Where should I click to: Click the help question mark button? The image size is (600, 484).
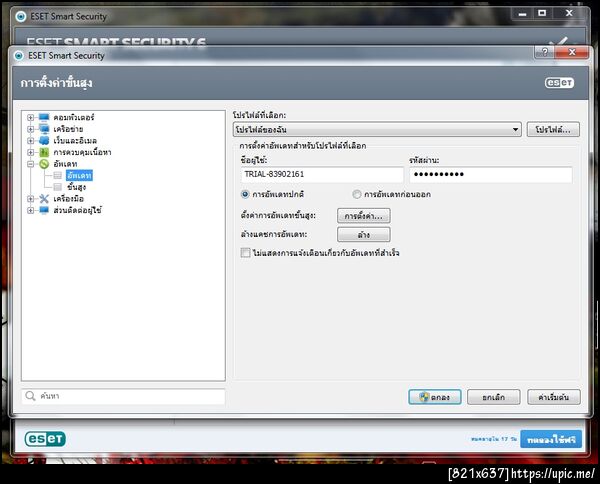coord(545,52)
